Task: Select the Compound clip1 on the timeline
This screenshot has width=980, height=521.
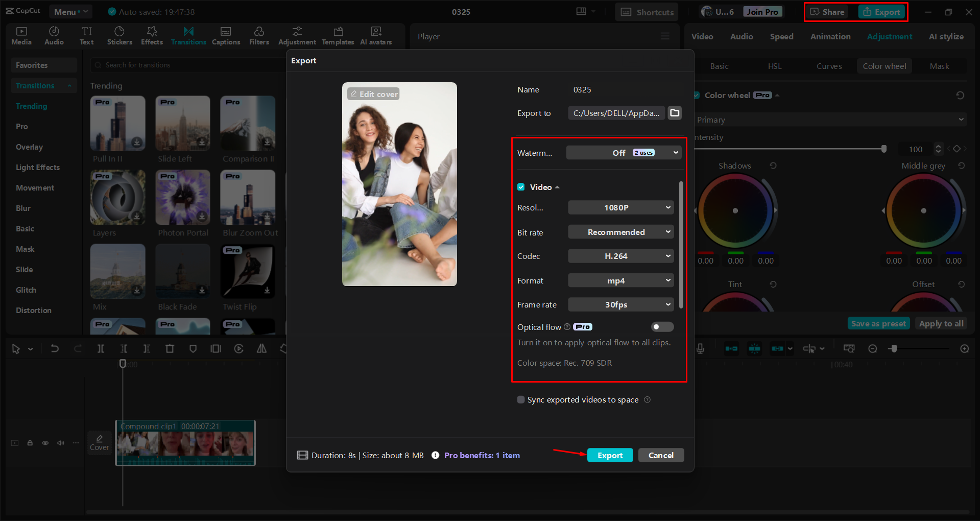Action: pyautogui.click(x=185, y=443)
